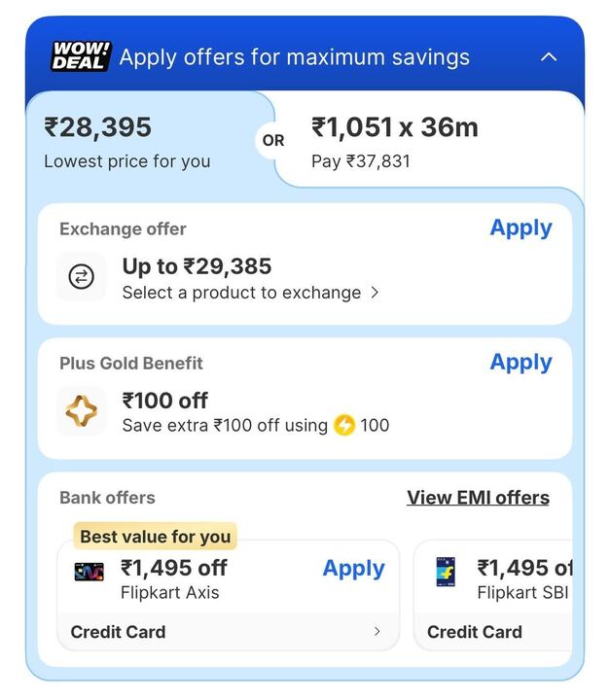The image size is (610, 700).
Task: Click the exchange arrows icon
Action: pyautogui.click(x=82, y=277)
